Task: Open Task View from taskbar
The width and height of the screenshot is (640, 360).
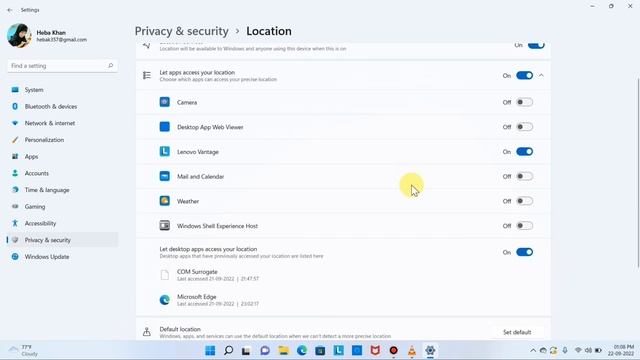Action: [x=246, y=351]
